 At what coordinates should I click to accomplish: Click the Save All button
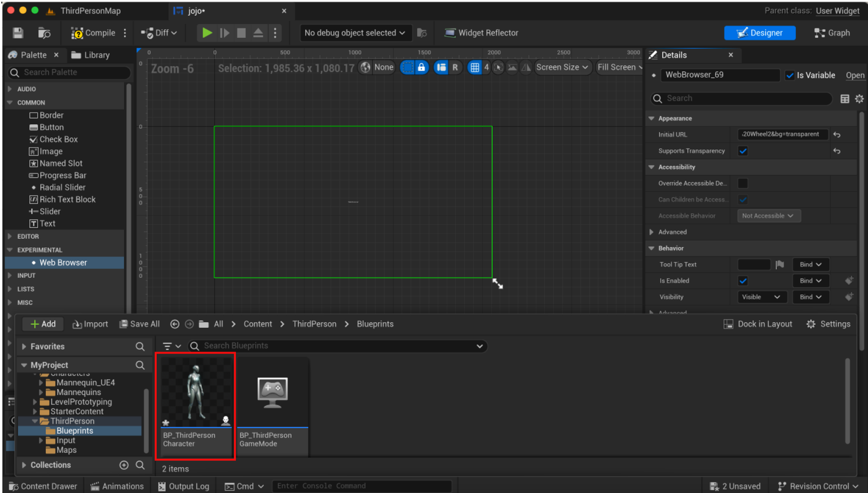(x=138, y=323)
